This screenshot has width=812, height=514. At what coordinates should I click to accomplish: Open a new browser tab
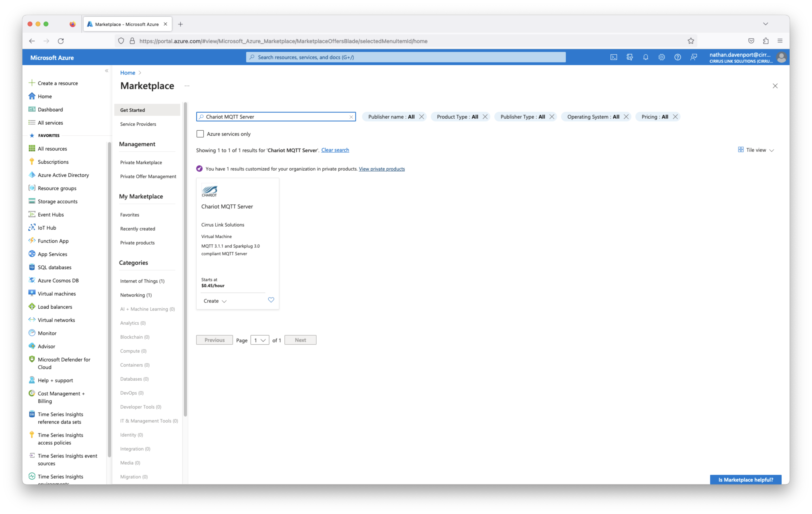pos(180,24)
